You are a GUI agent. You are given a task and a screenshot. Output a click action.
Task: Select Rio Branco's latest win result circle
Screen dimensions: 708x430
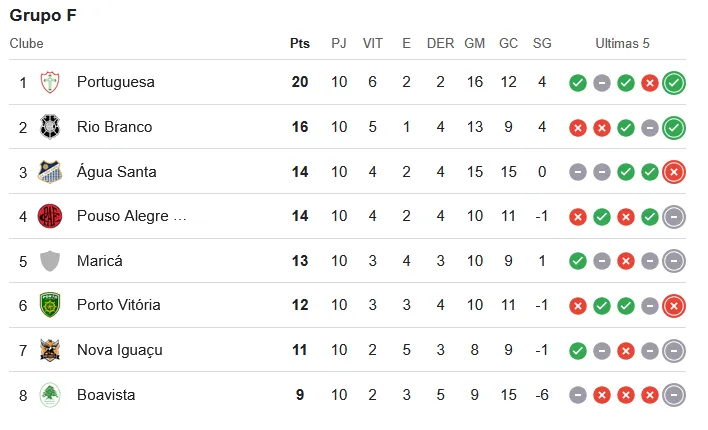674,128
